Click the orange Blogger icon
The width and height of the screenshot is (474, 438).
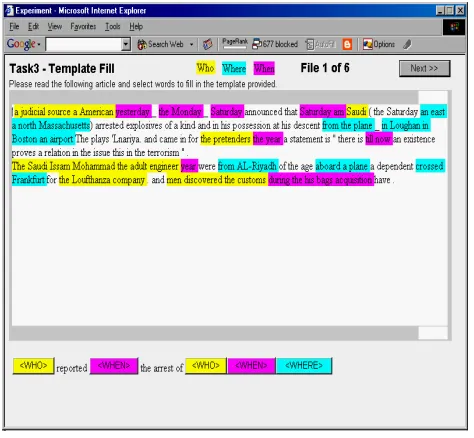click(x=347, y=44)
